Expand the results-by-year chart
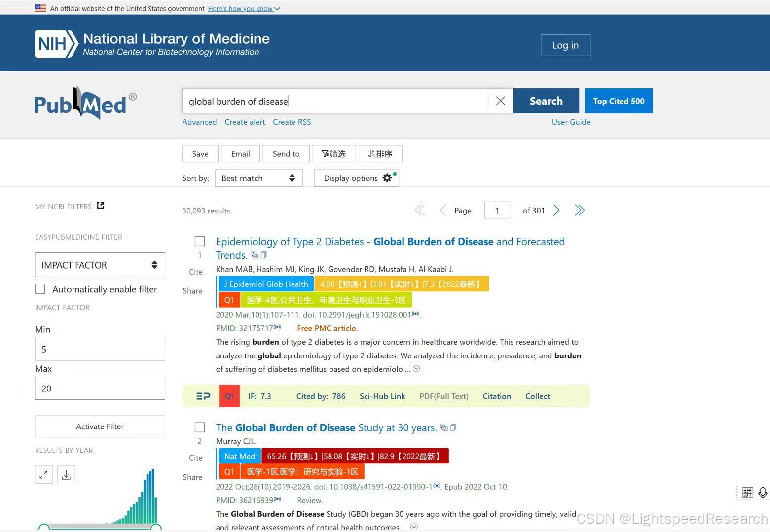This screenshot has height=532, width=770. (x=43, y=475)
